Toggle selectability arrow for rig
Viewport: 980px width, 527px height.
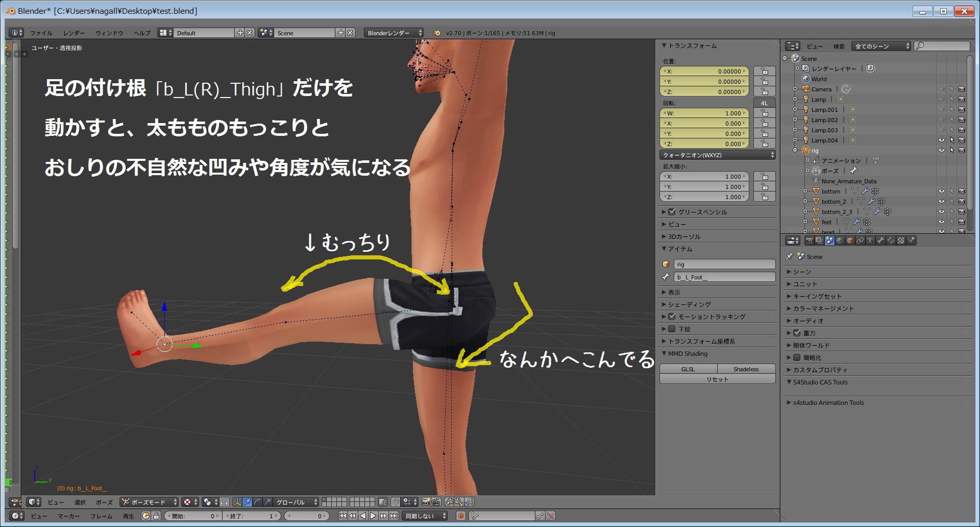coord(952,150)
